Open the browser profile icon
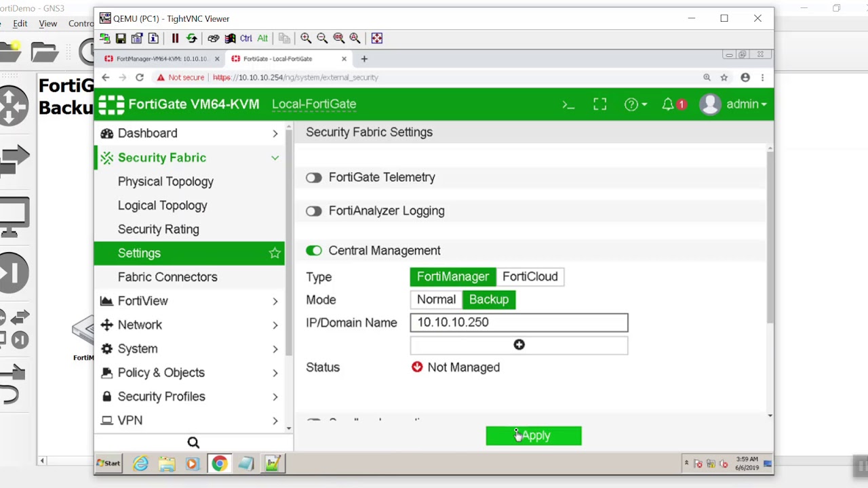 click(745, 77)
